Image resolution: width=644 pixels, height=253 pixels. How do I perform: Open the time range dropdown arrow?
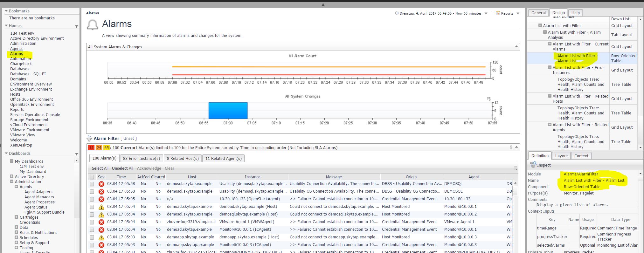(486, 13)
